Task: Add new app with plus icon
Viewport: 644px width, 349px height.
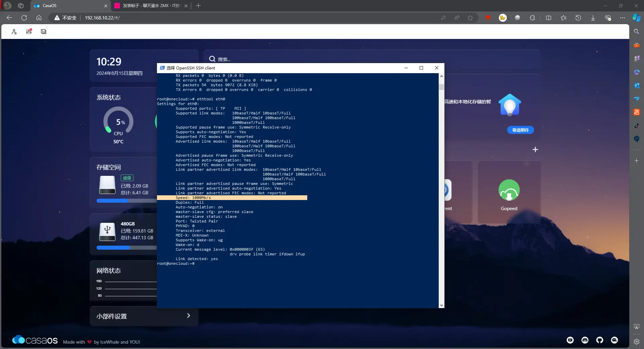Action: coord(535,149)
